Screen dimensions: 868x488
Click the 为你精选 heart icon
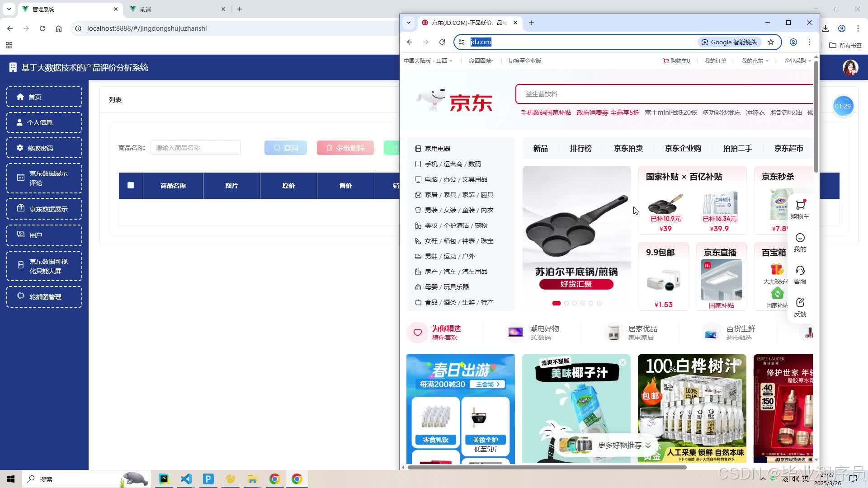(418, 333)
